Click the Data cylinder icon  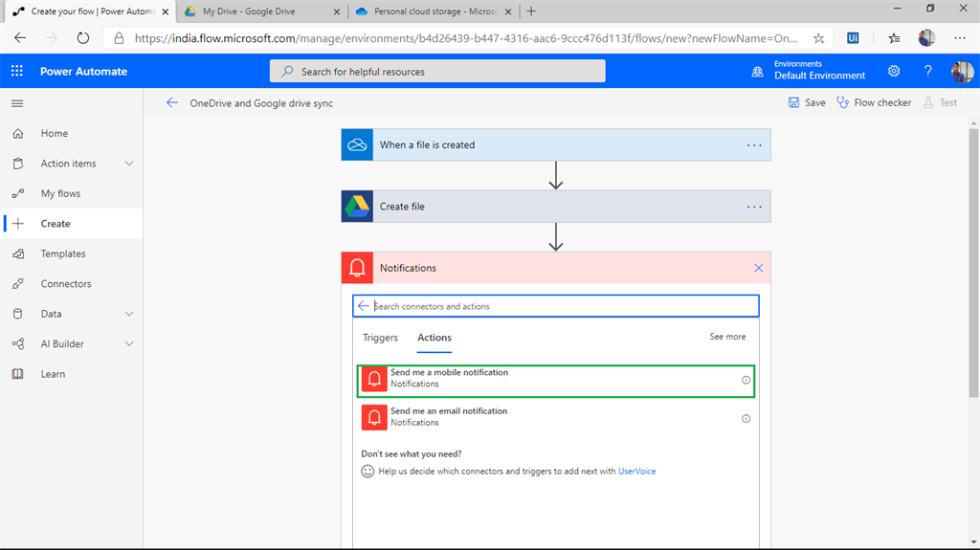coord(18,314)
